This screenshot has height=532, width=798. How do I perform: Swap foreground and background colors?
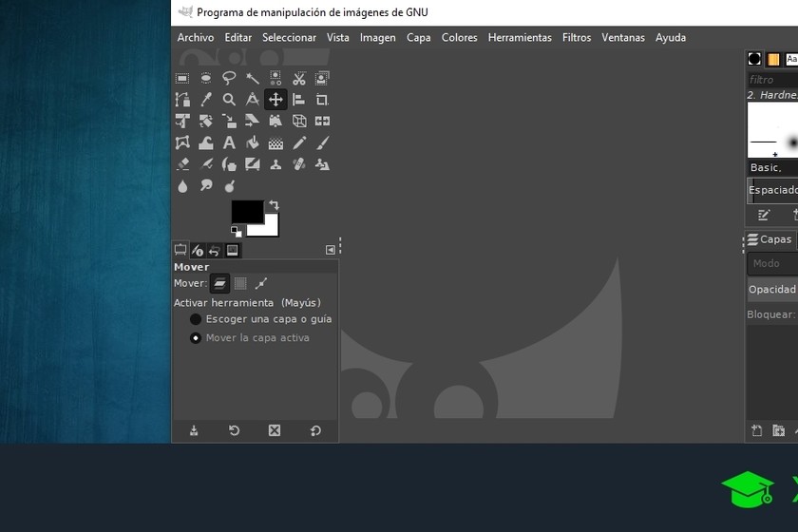(275, 204)
